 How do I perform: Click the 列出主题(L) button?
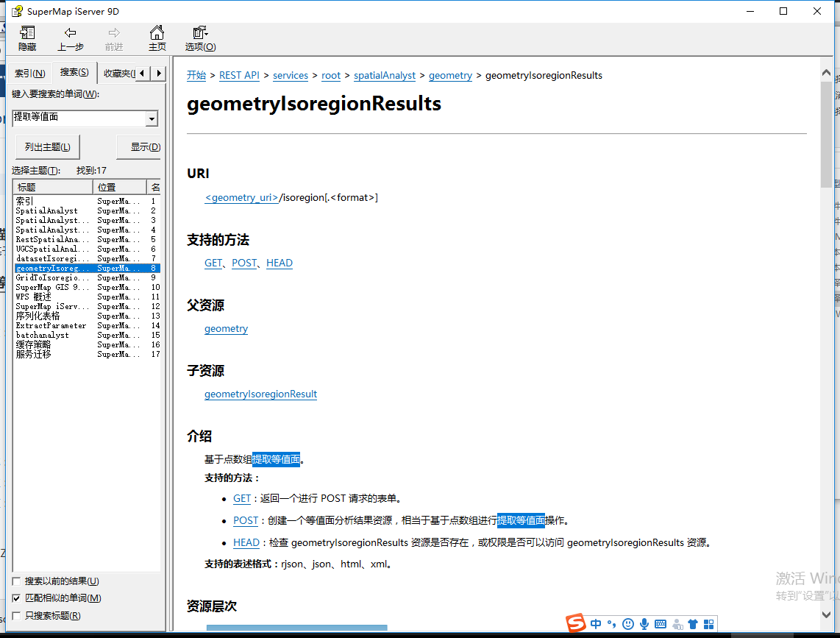click(48, 147)
